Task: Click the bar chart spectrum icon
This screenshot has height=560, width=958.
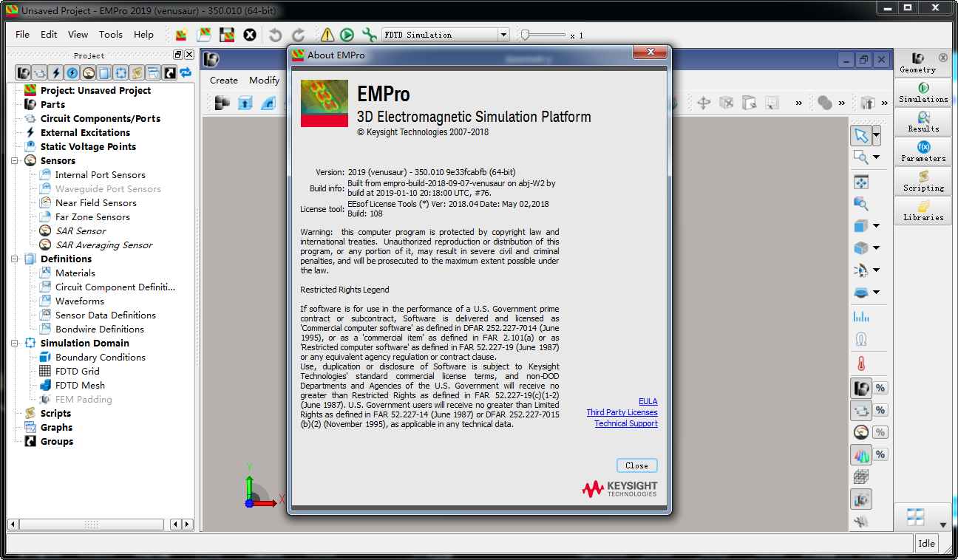Action: click(x=861, y=317)
